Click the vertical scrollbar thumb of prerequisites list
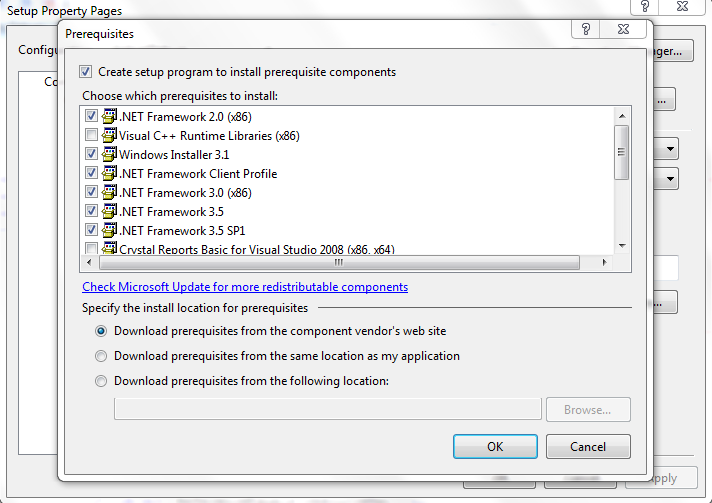 tap(622, 152)
